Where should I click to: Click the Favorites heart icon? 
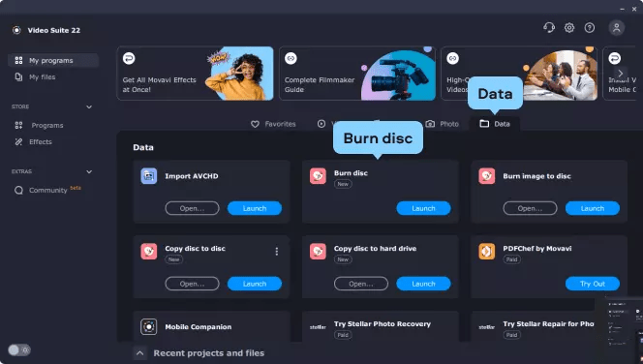255,124
